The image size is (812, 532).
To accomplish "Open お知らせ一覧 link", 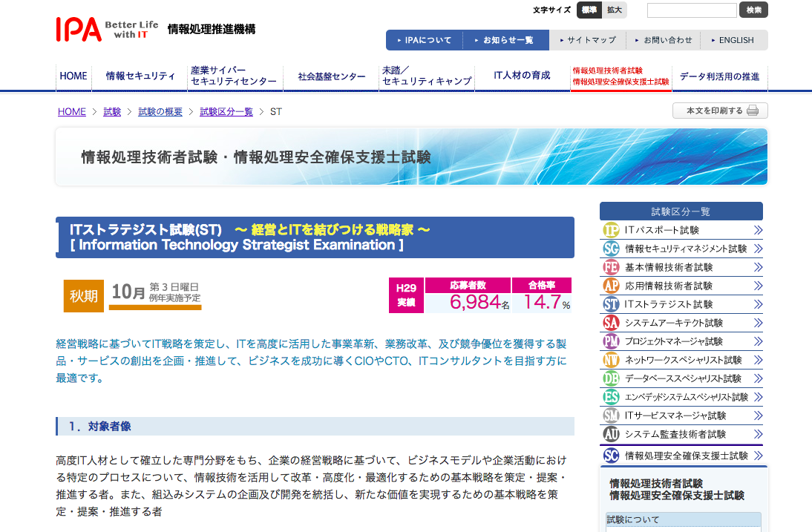I will pyautogui.click(x=505, y=40).
